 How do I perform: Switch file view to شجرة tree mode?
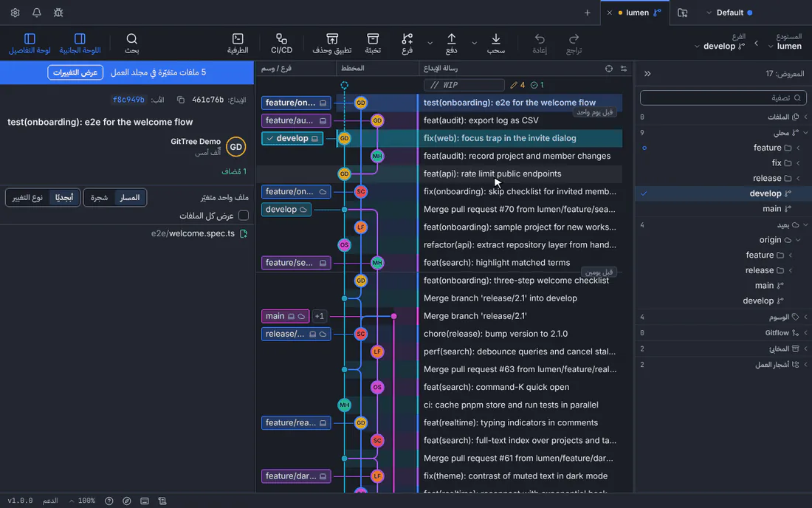point(99,197)
